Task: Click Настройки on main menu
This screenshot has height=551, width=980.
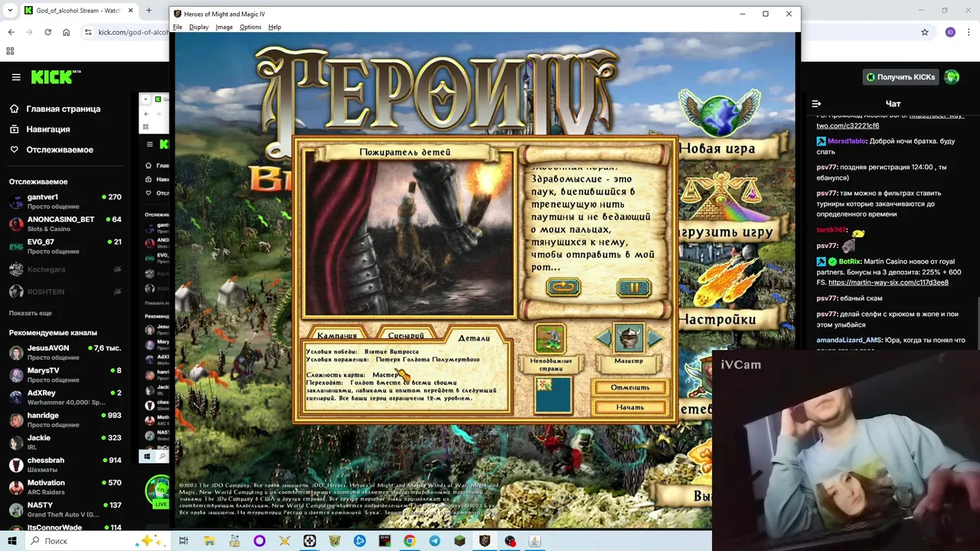Action: click(718, 319)
